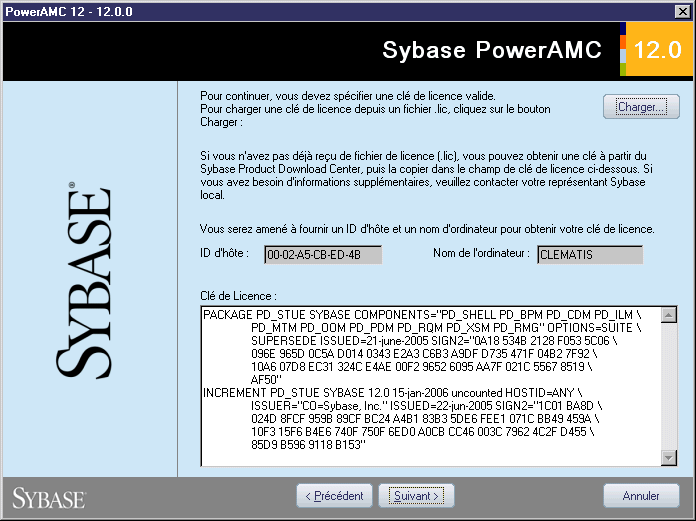Click the '10F3 15F6 B4E6 740F' signature line

[423, 432]
